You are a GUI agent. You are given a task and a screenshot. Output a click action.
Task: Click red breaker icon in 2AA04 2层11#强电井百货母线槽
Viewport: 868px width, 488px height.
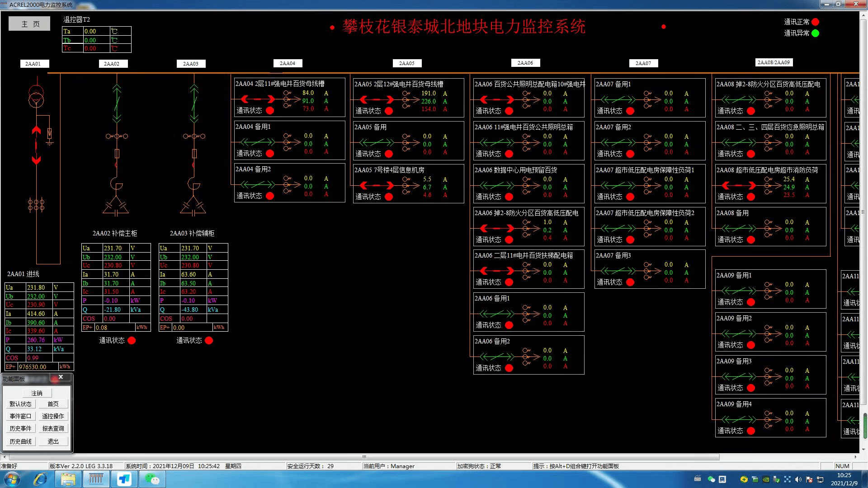(x=258, y=99)
